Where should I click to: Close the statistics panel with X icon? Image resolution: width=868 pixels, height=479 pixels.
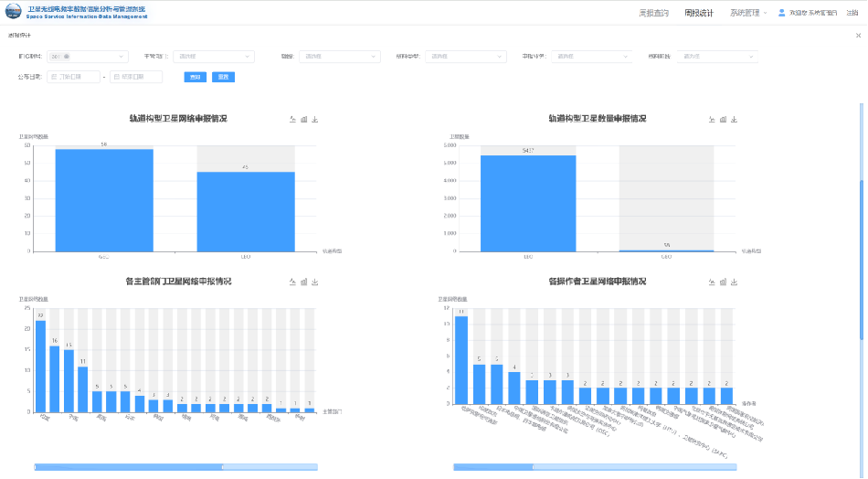[858, 35]
